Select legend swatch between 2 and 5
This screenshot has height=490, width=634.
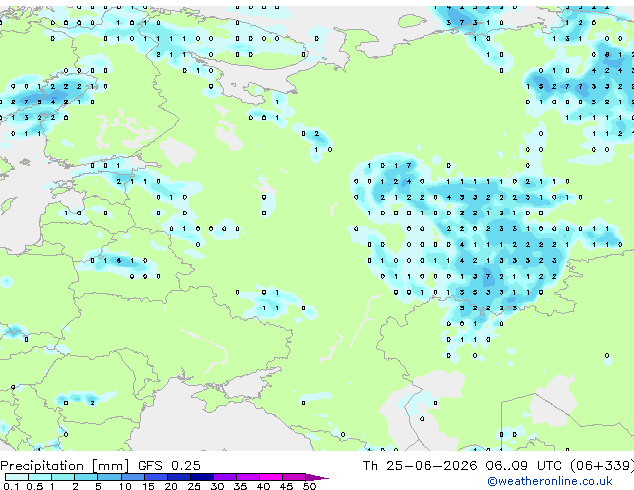(x=86, y=477)
